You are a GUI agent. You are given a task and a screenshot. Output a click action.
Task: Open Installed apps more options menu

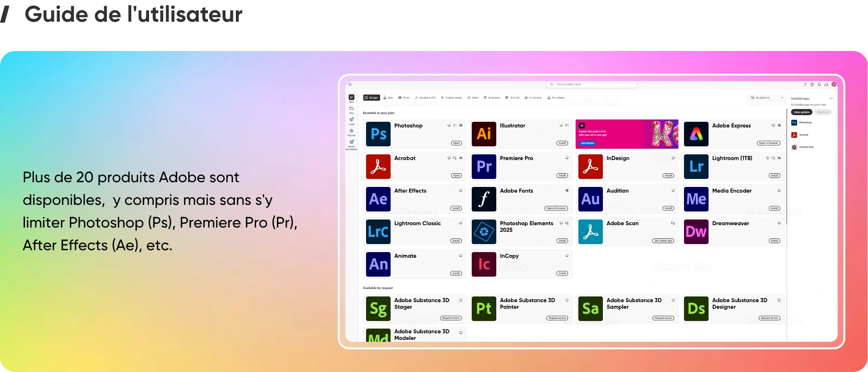pos(831,99)
